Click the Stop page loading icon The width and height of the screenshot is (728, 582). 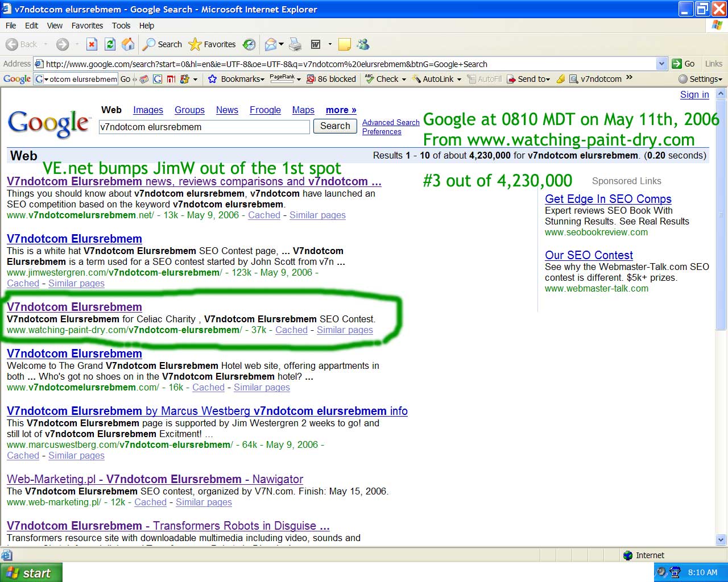tap(92, 44)
